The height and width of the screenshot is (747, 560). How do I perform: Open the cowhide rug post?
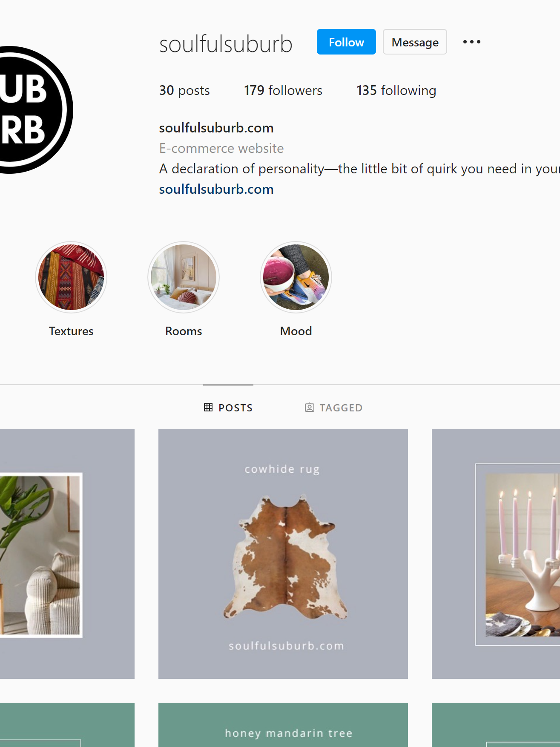pos(283,554)
